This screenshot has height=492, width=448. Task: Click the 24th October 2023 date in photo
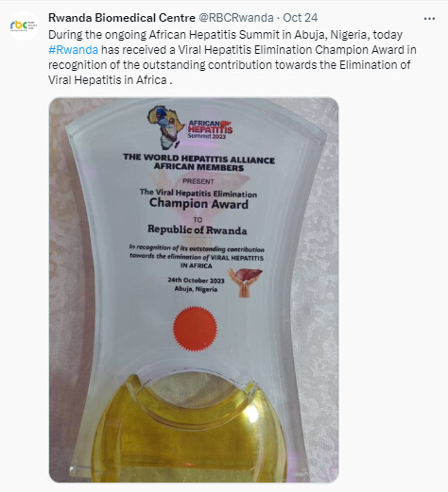click(196, 280)
